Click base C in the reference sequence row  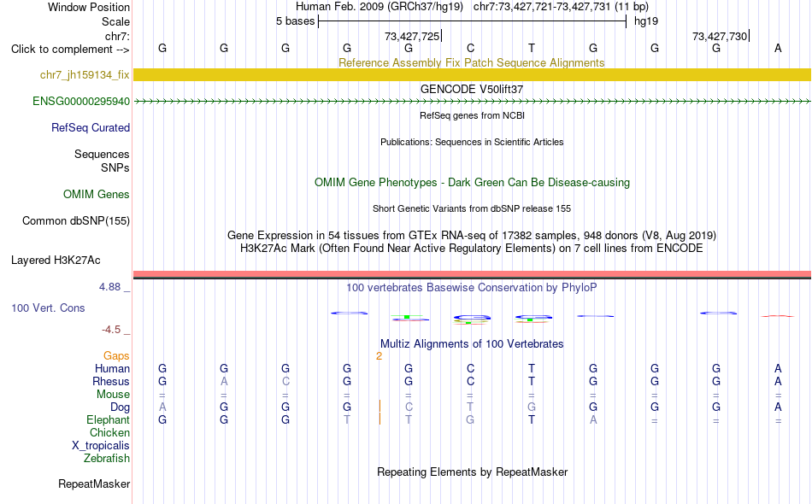[470, 48]
